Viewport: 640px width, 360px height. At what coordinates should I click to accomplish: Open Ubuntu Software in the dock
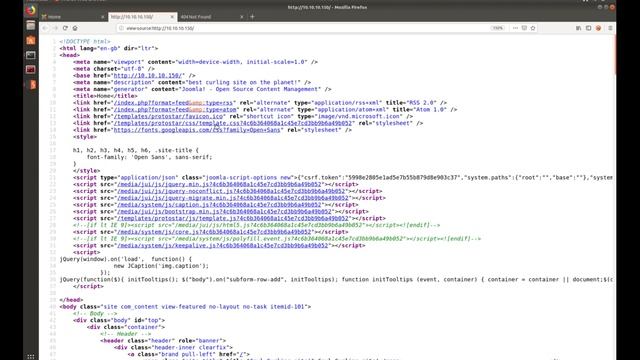click(x=31, y=40)
